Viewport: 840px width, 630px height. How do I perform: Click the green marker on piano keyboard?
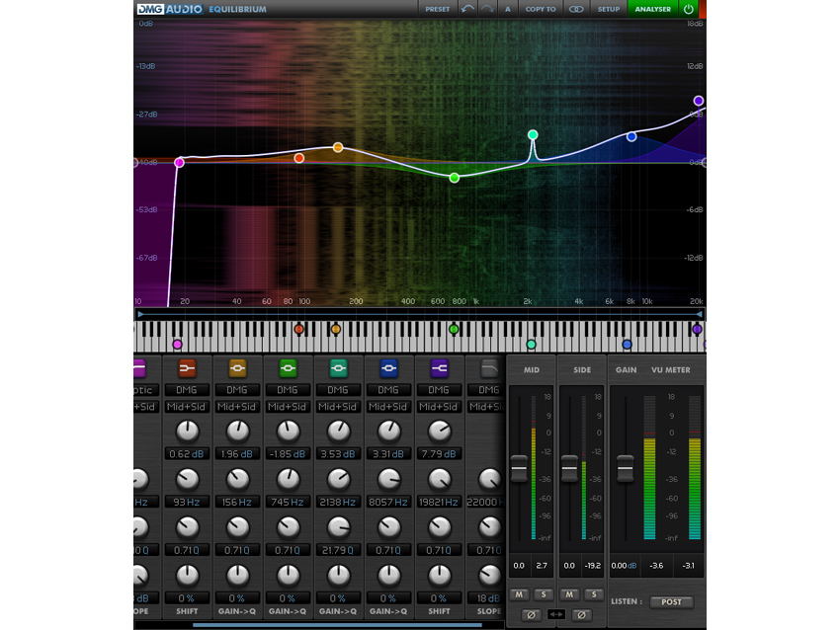click(x=454, y=329)
